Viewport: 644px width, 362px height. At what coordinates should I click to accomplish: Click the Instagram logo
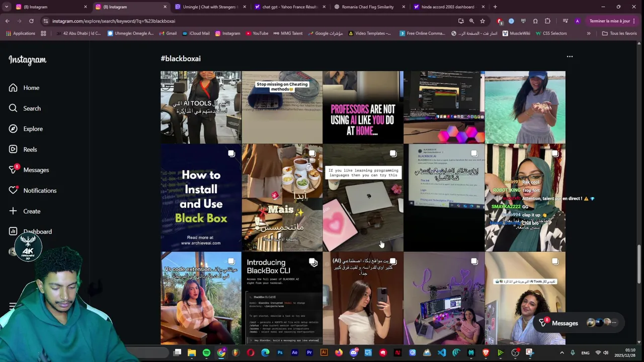coord(27,60)
